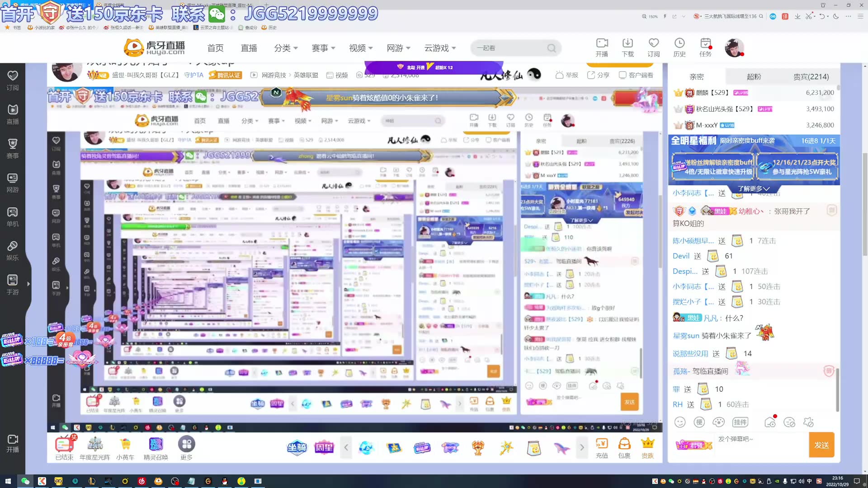
Task: Open the 已结束 ended lottery TV icon
Action: [65, 448]
